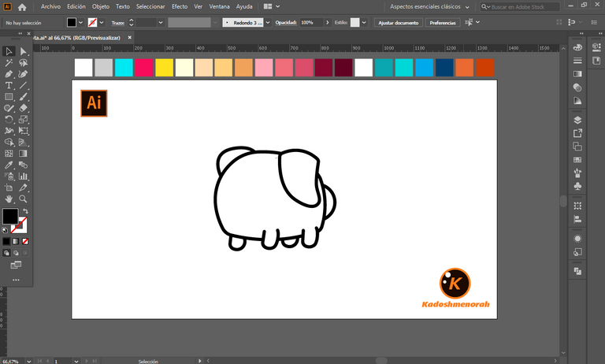The height and width of the screenshot is (364, 605).
Task: Open the Efecto menu
Action: point(180,6)
